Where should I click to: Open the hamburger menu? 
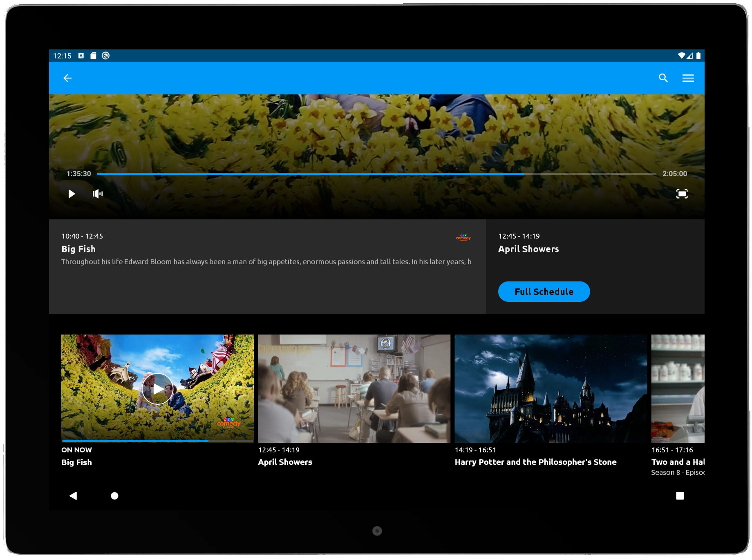(688, 78)
